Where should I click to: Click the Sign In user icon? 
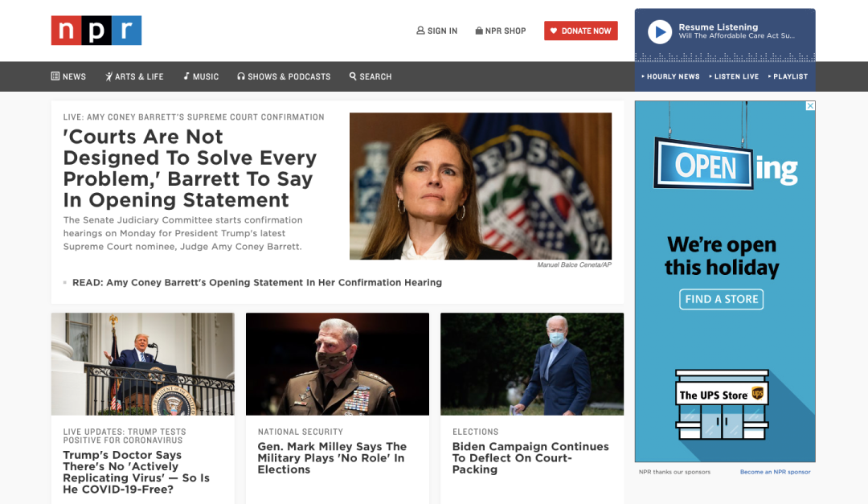pos(420,31)
